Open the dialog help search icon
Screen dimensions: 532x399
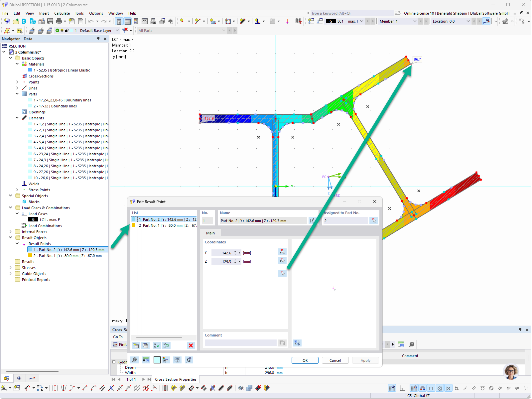point(134,360)
